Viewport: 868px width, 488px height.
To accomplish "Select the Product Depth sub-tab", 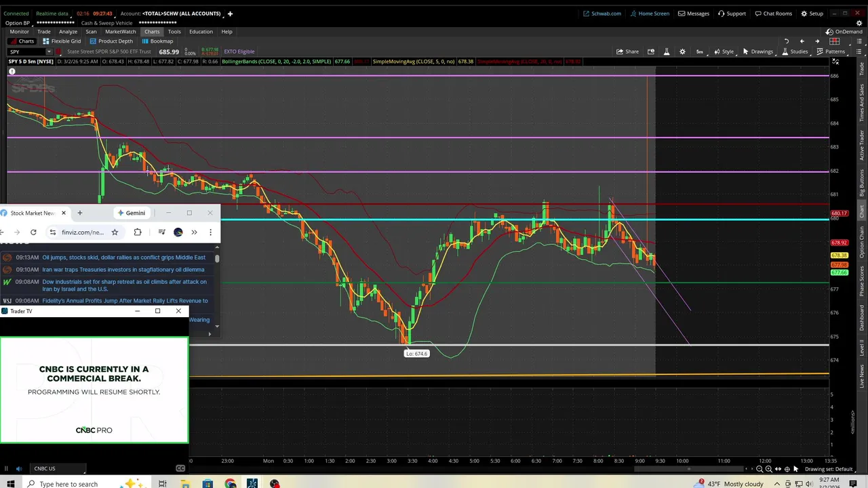I will coord(111,41).
